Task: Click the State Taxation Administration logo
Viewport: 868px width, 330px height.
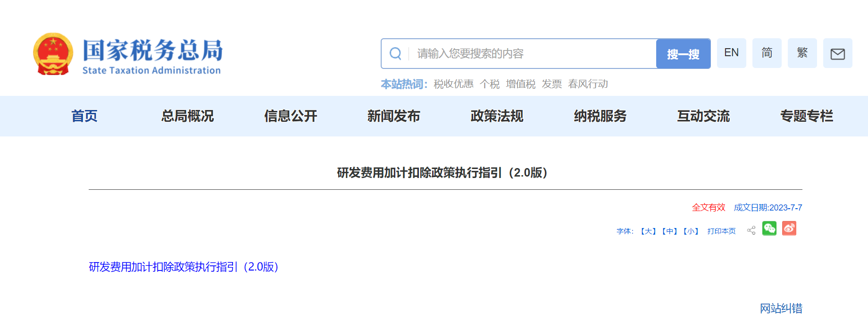Action: pos(128,54)
